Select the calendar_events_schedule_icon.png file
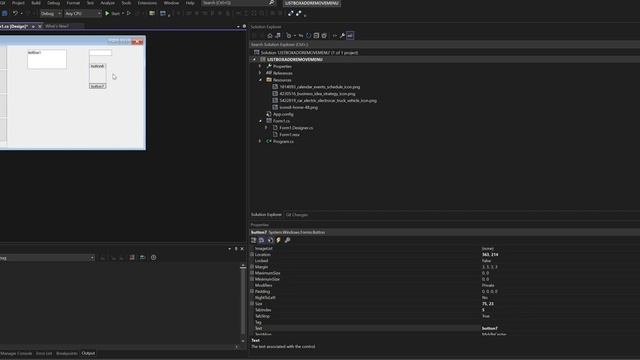640x360 pixels. [x=320, y=87]
